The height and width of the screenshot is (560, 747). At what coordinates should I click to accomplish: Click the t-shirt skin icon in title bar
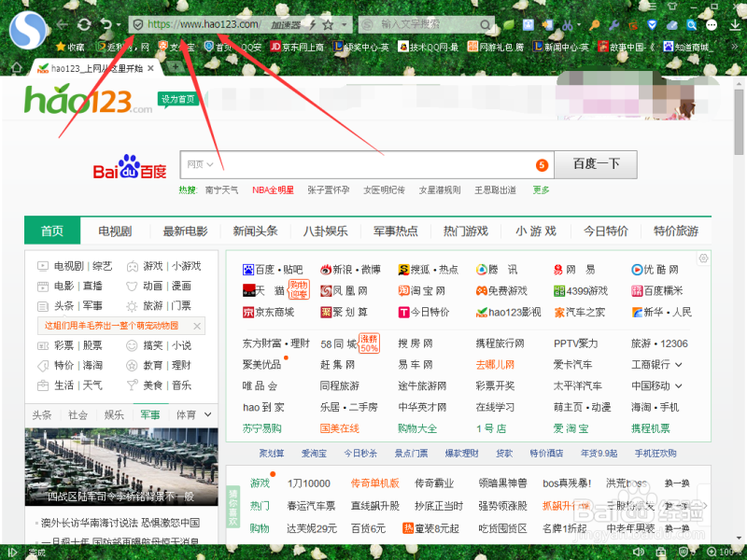tap(672, 7)
